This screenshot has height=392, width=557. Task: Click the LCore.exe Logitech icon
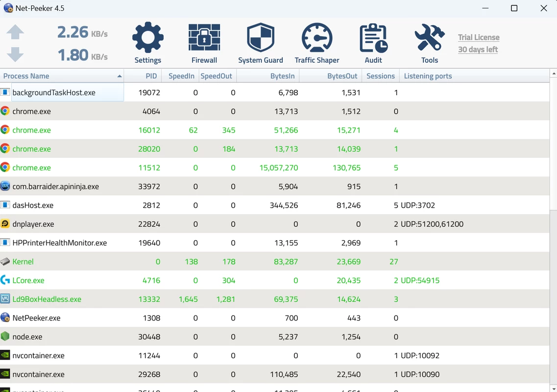[5, 280]
